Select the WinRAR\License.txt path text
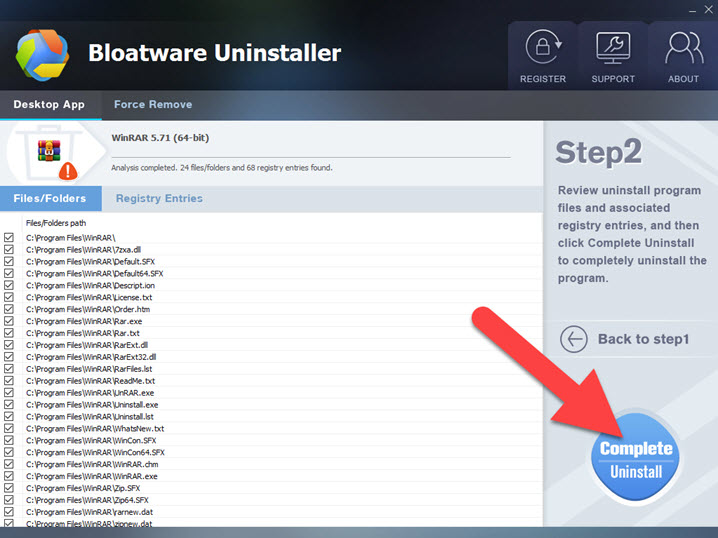The image size is (718, 538). pyautogui.click(x=89, y=297)
